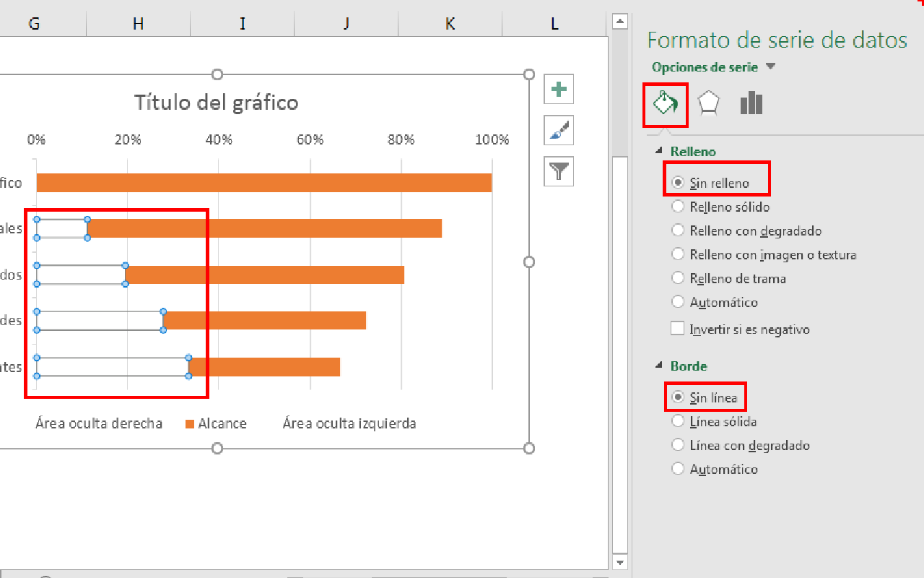Screen dimensions: 924x578
Task: Click the vertical scrollbar down arrow
Action: click(x=619, y=561)
